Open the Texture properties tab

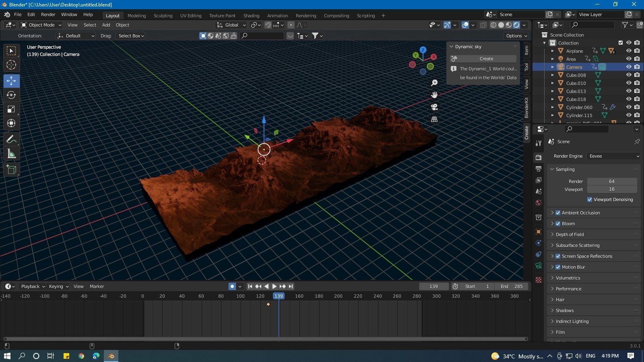539,280
